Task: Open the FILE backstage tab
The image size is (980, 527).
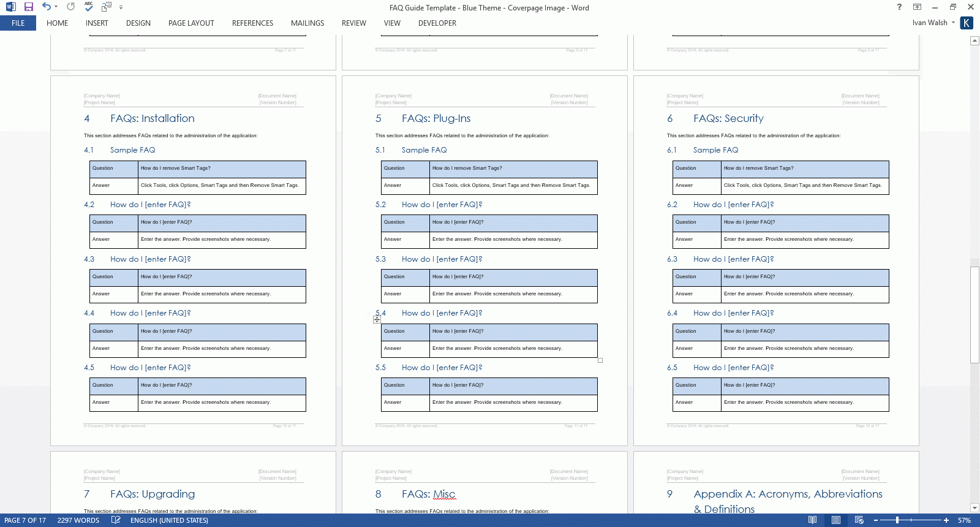Action: tap(18, 23)
